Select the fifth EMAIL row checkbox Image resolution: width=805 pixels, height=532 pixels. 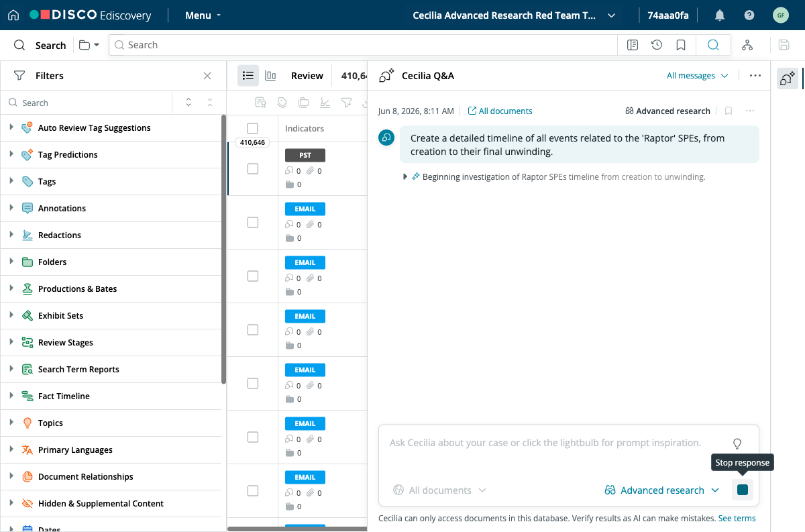(x=252, y=437)
